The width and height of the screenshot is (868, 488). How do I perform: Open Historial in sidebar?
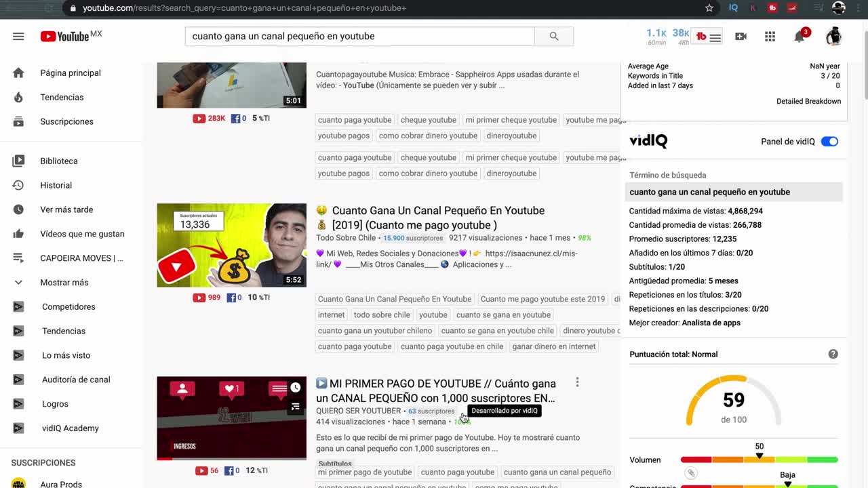click(x=56, y=185)
